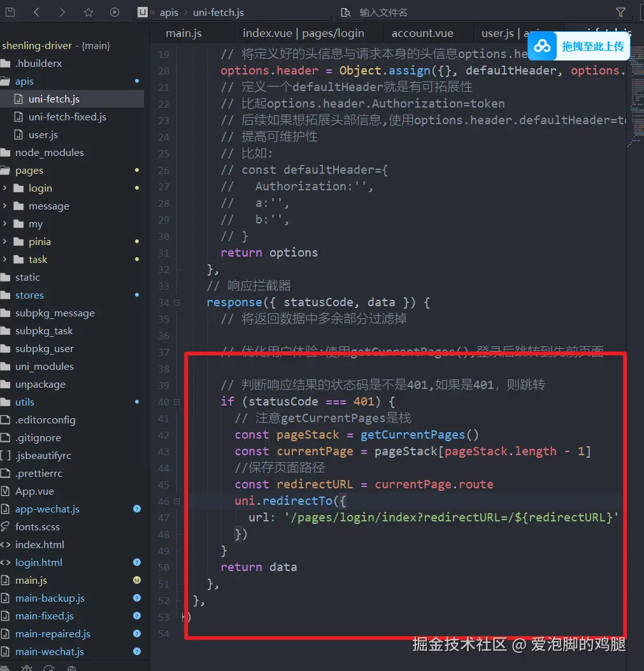Click line number 45 in the gutter
Screen dimensions: 644x671
pyautogui.click(x=164, y=485)
